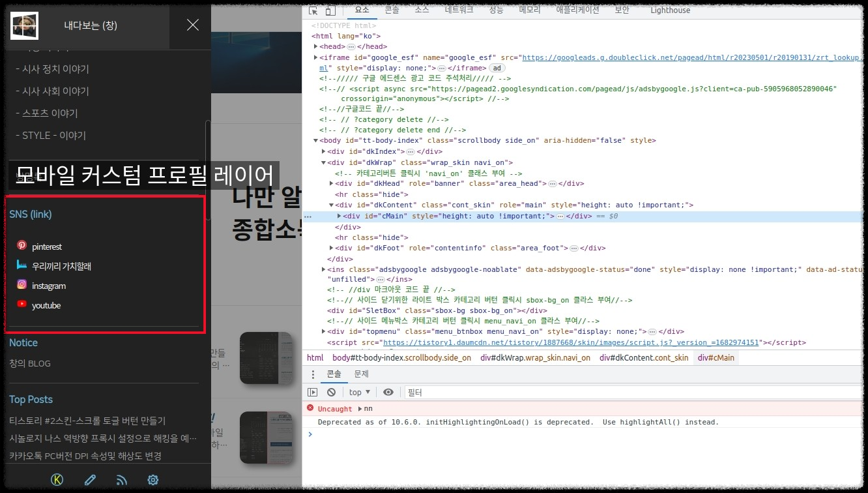Viewport: 868px width, 493px height.
Task: Select div#cMain breadcrumb
Action: coord(716,357)
